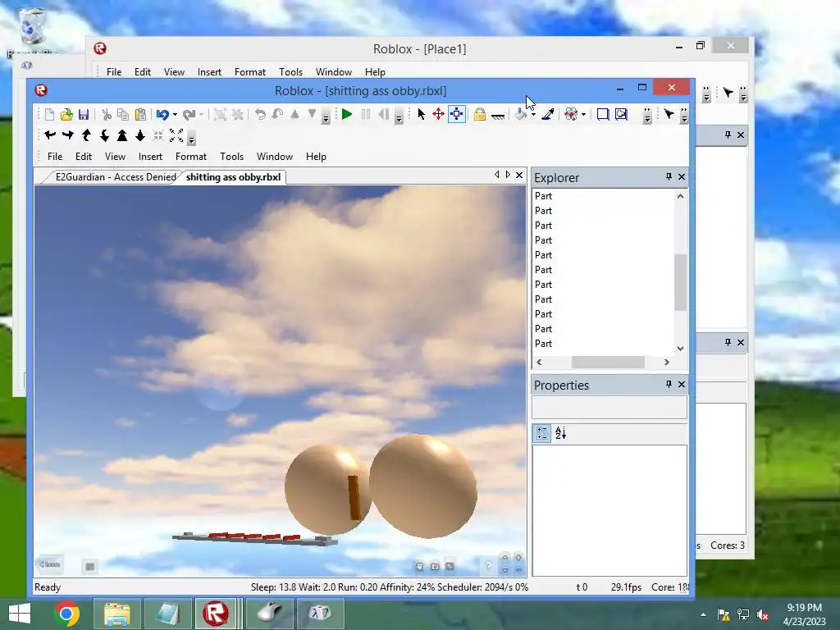This screenshot has width=840, height=630.
Task: Pin the Explorer panel
Action: point(669,177)
